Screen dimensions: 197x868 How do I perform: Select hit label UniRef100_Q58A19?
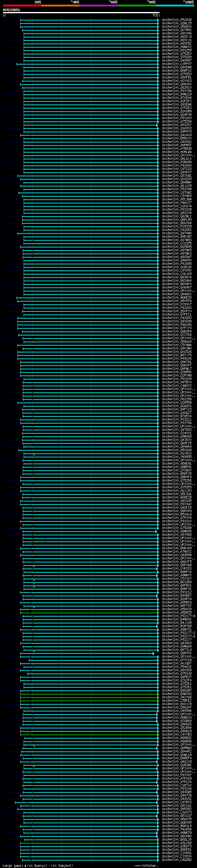(x=177, y=342)
